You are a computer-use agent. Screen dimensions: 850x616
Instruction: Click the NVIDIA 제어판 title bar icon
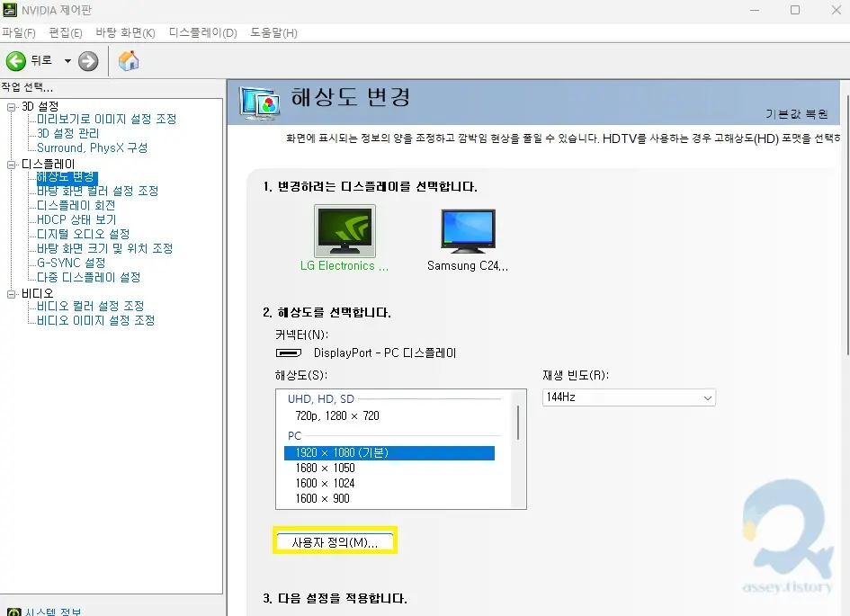(10, 10)
